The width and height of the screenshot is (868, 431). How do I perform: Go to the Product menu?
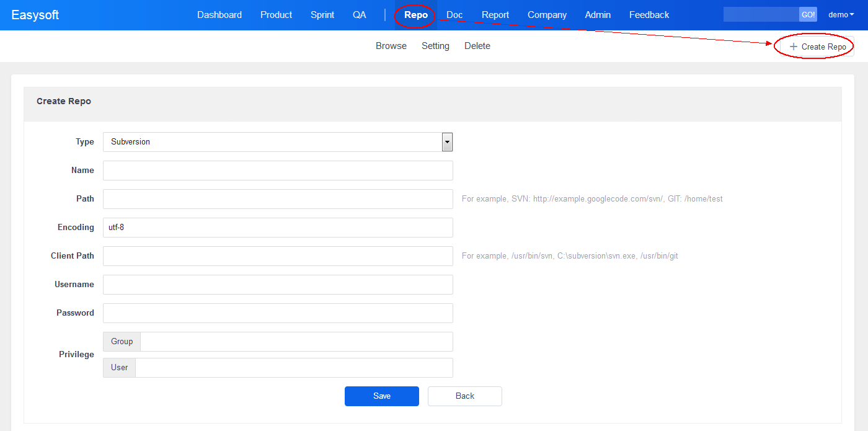[x=276, y=15]
